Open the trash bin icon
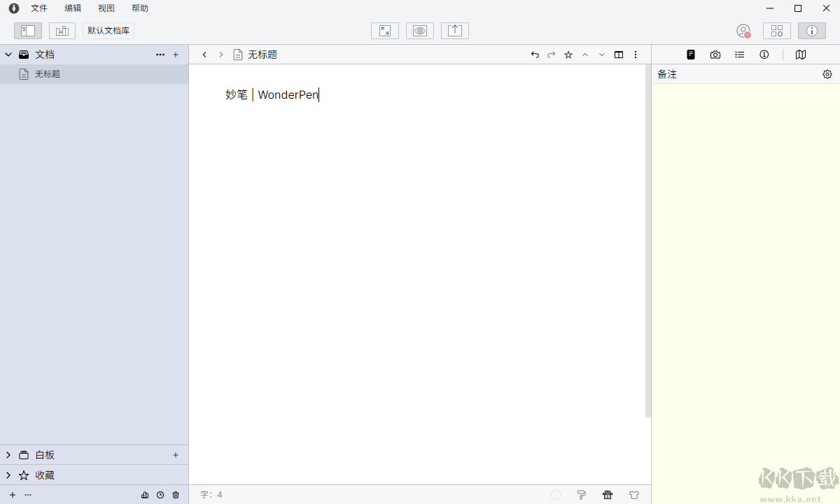 tap(176, 495)
